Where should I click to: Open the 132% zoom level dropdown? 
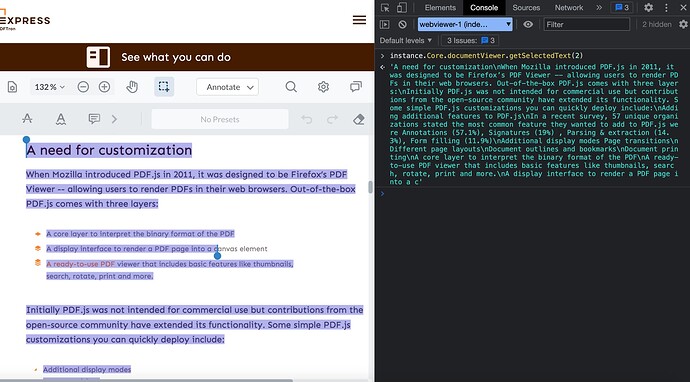[49, 87]
